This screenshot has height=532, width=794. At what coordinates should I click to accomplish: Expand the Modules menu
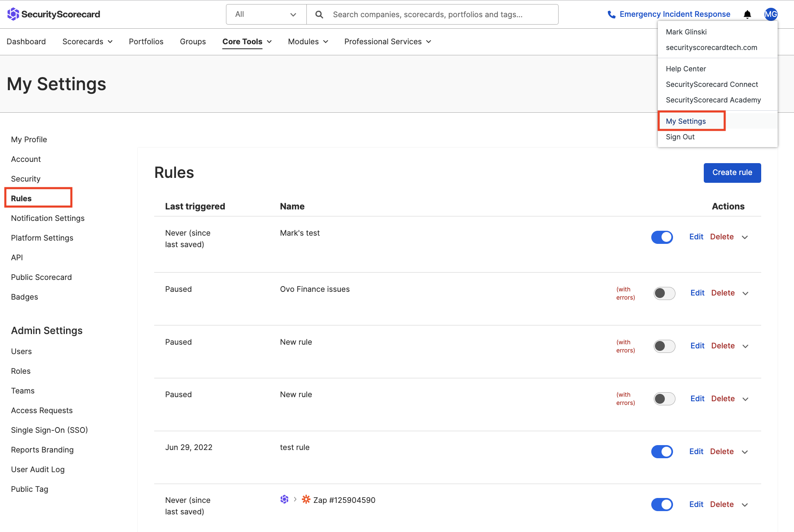tap(308, 41)
